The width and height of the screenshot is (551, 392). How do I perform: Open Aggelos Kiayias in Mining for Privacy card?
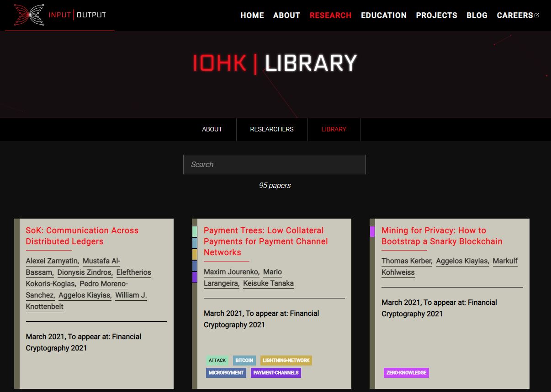(x=462, y=261)
